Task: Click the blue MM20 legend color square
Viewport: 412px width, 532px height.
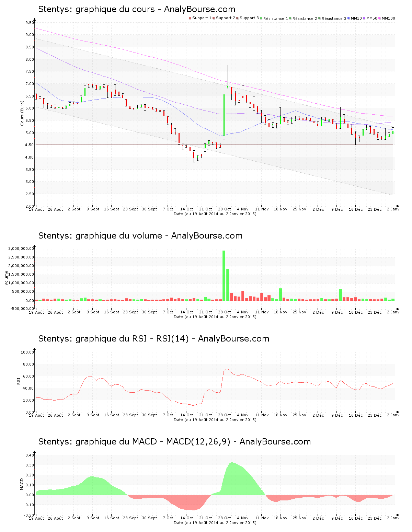Action: click(x=349, y=18)
